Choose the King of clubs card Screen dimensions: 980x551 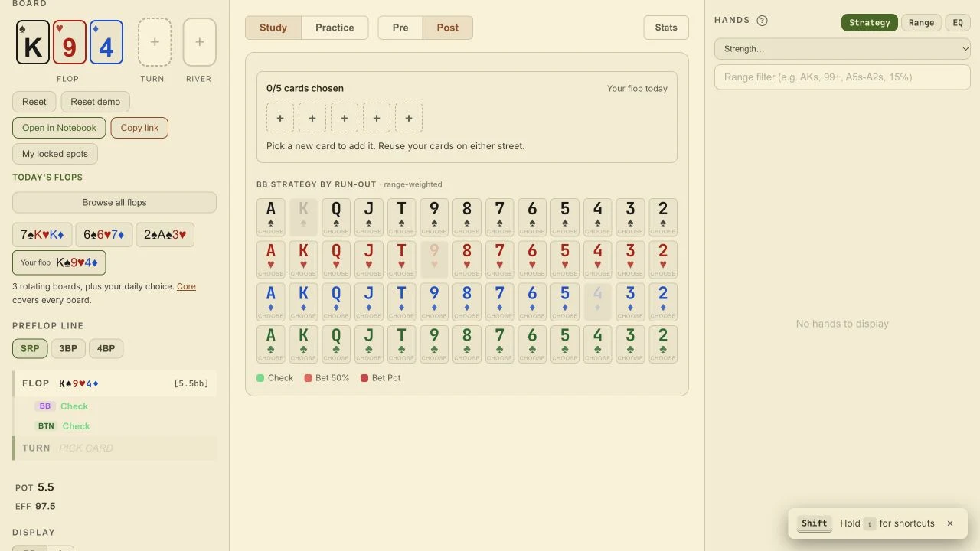pyautogui.click(x=303, y=344)
